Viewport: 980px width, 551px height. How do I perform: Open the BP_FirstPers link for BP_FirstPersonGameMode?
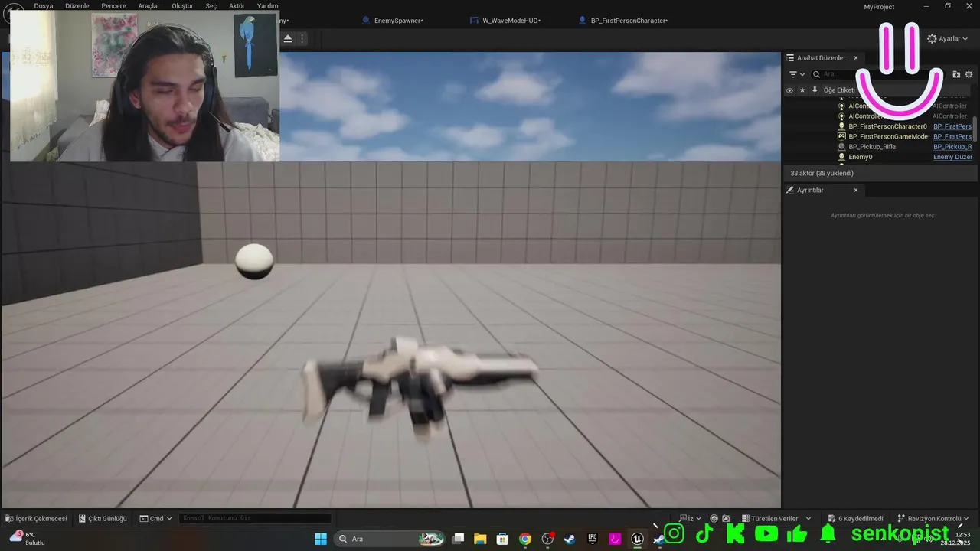coord(952,136)
